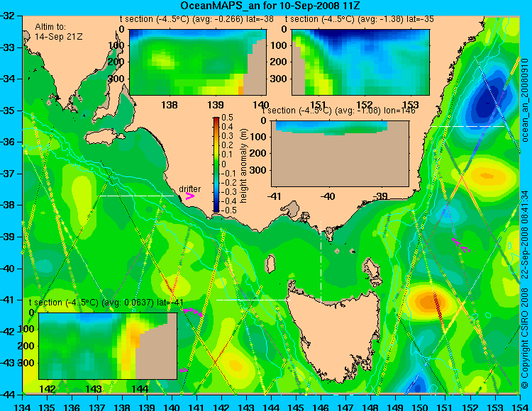This screenshot has height=411, width=532.
Task: Click the lat=-35 temperature section title
Action: (360, 19)
